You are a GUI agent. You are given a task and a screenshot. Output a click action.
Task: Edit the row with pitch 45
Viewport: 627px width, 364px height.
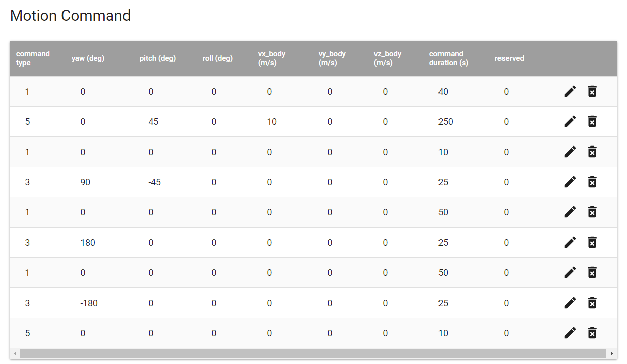[570, 121]
